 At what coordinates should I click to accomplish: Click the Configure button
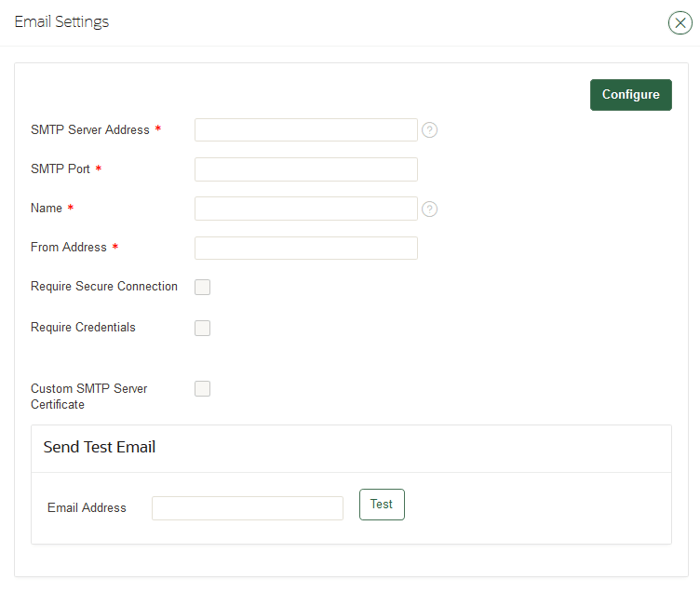pos(630,95)
